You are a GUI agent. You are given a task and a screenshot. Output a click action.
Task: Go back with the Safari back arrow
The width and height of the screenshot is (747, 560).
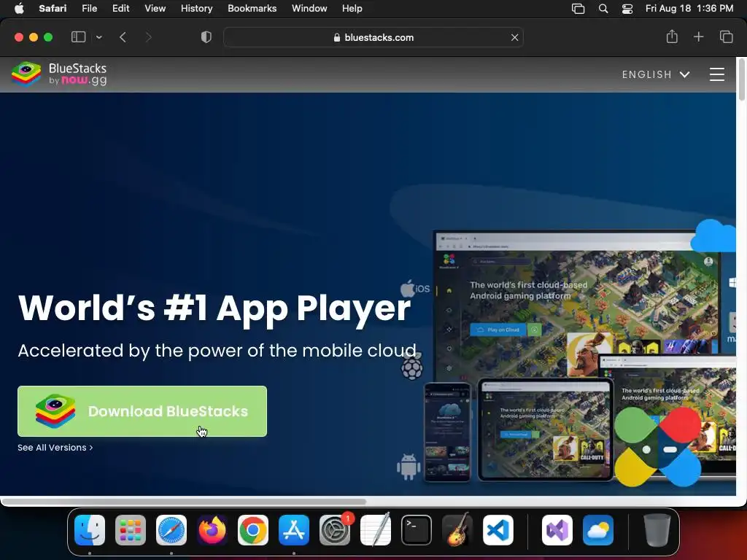click(x=123, y=37)
